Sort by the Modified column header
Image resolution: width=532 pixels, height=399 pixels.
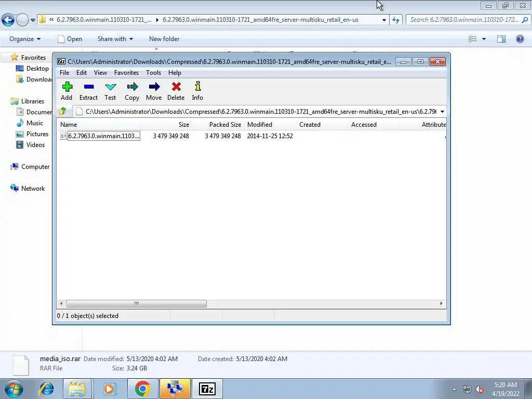click(270, 125)
